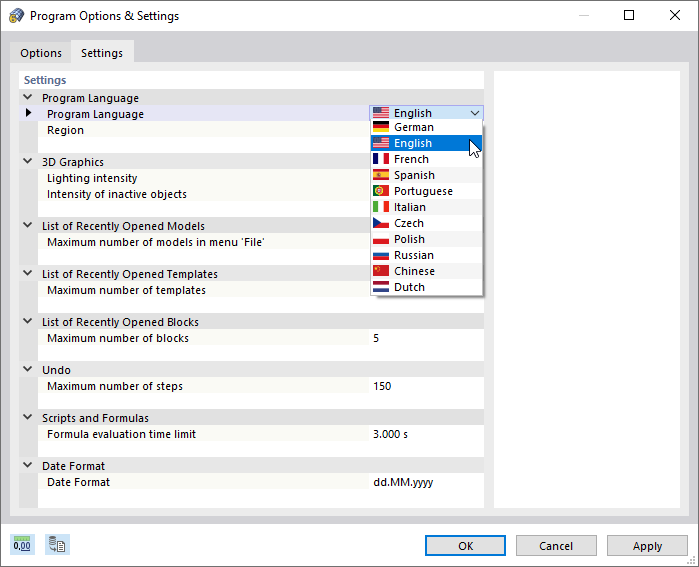Collapse the 3D Graphics section
The width and height of the screenshot is (699, 567).
pos(27,162)
